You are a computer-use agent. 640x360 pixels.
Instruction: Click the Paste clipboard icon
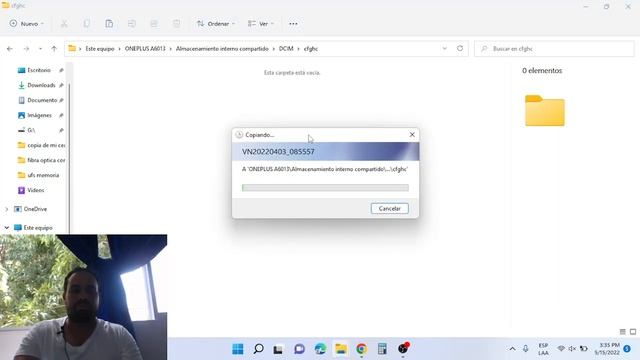109,24
